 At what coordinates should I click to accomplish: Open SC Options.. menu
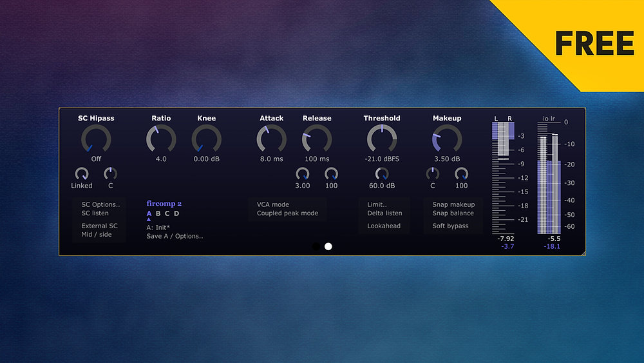[x=100, y=204]
